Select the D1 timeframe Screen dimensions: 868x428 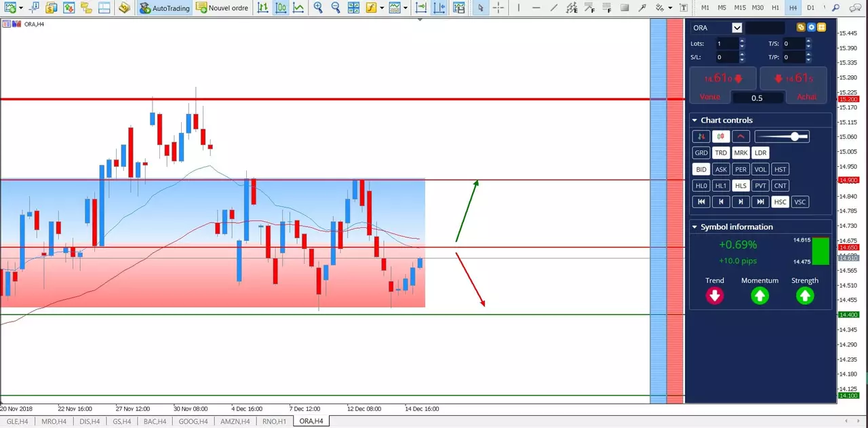pyautogui.click(x=810, y=8)
